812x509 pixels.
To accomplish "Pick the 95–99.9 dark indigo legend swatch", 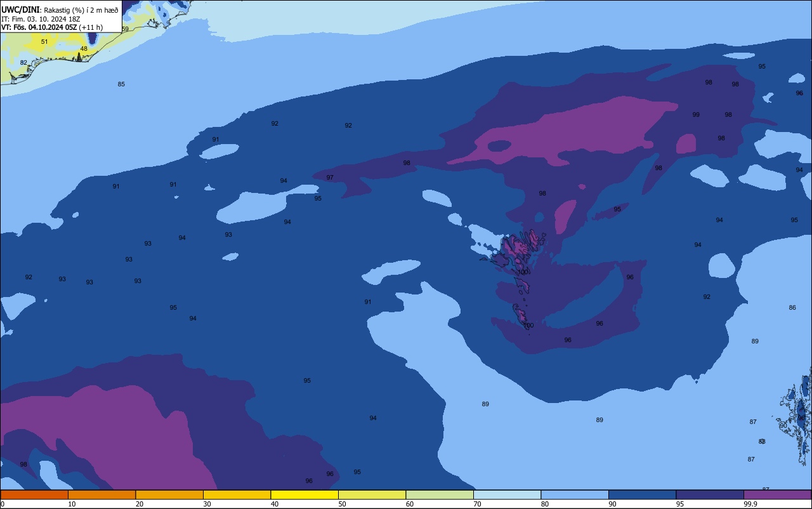I will 710,494.
